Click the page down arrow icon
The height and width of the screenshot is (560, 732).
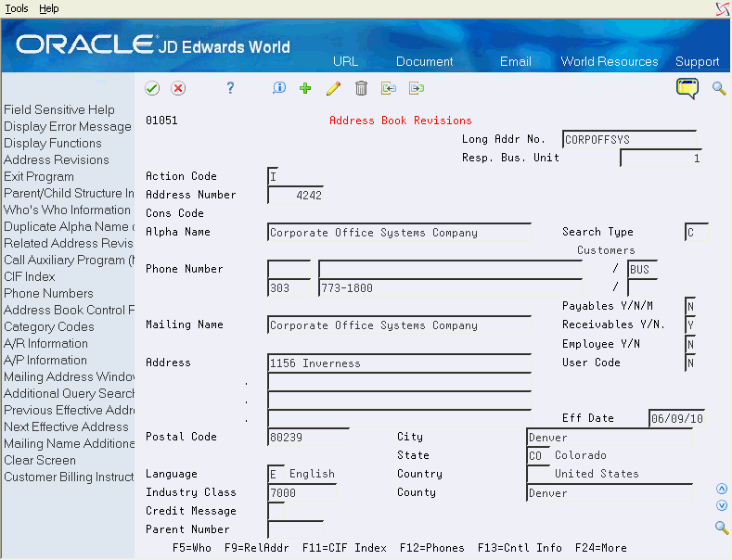pyautogui.click(x=722, y=505)
